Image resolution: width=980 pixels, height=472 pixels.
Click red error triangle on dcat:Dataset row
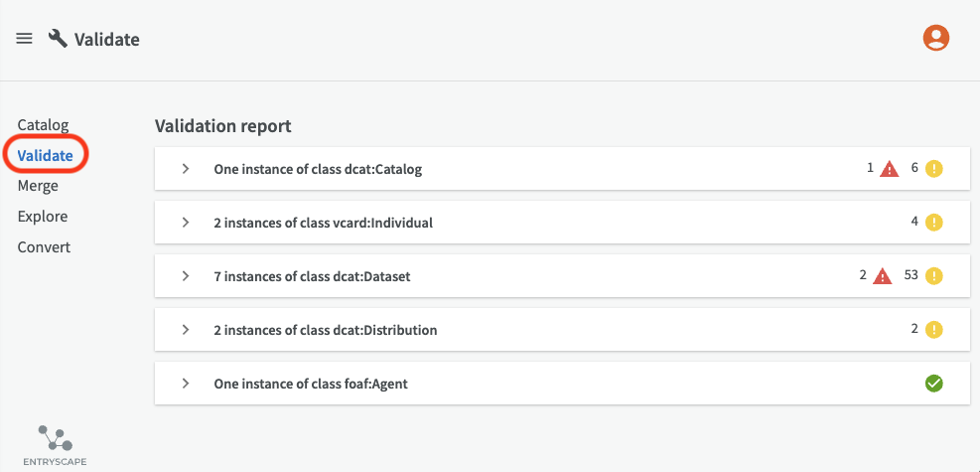coord(882,276)
